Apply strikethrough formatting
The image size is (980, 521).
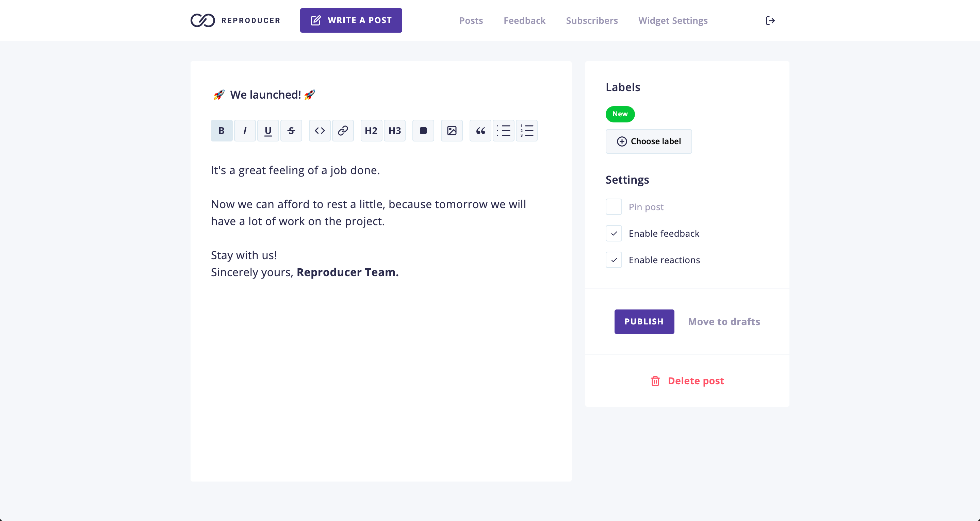tap(291, 131)
